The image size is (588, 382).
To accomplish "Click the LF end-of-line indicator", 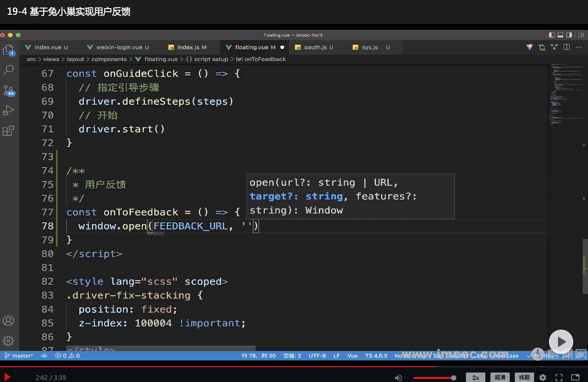I will pyautogui.click(x=337, y=356).
